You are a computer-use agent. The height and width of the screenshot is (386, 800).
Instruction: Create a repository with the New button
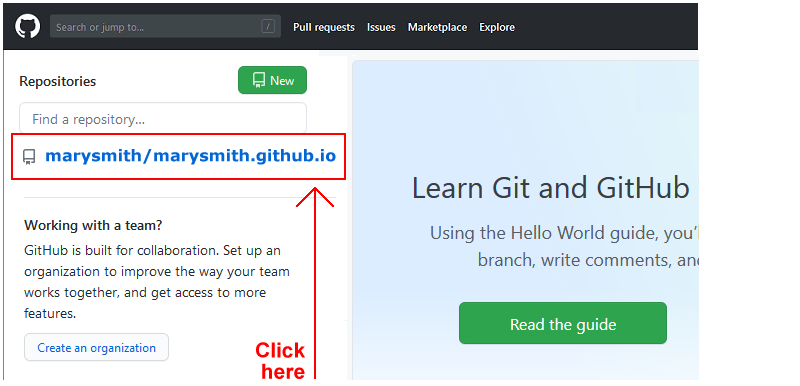(x=272, y=80)
